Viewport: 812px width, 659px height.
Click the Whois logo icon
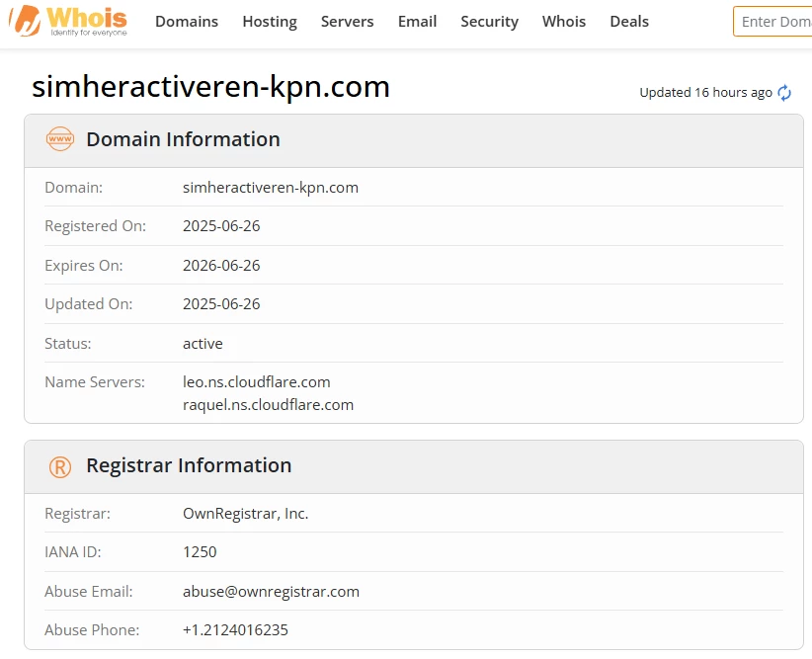[68, 21]
